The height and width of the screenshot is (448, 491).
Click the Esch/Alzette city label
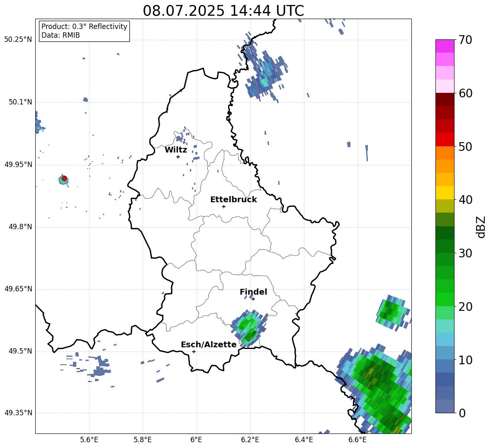[x=209, y=344]
